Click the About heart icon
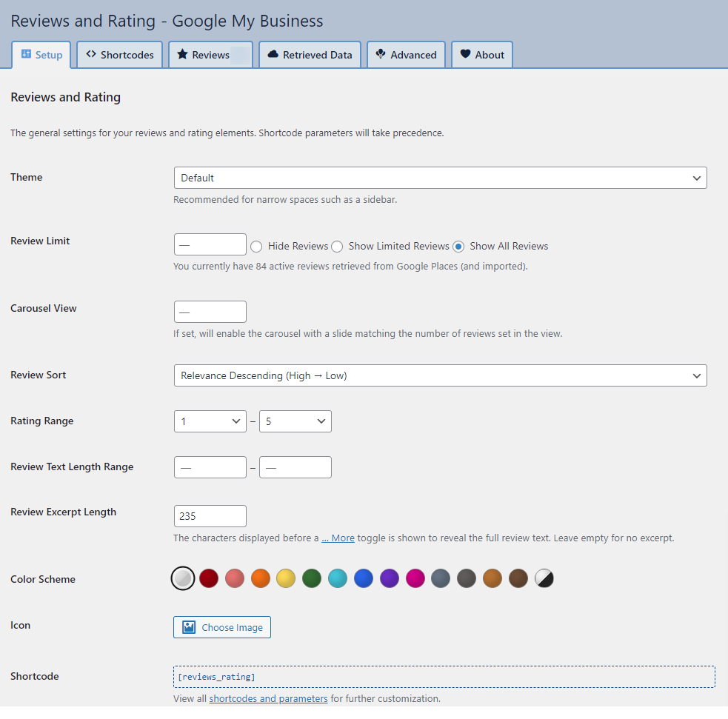This screenshot has width=728, height=719. click(465, 54)
